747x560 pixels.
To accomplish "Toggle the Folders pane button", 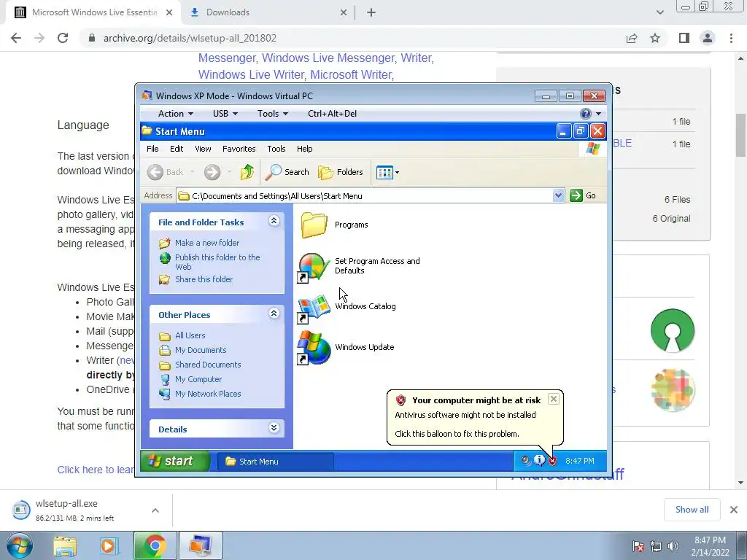I will (x=341, y=172).
